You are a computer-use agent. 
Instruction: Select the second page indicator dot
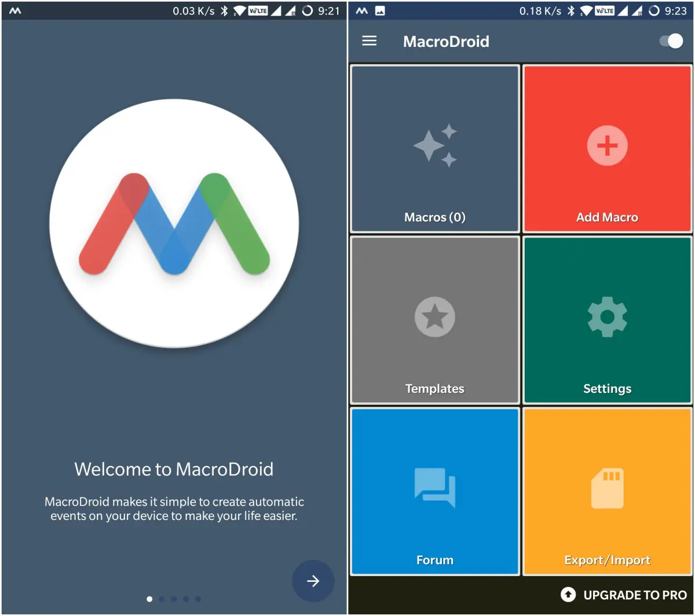click(162, 599)
